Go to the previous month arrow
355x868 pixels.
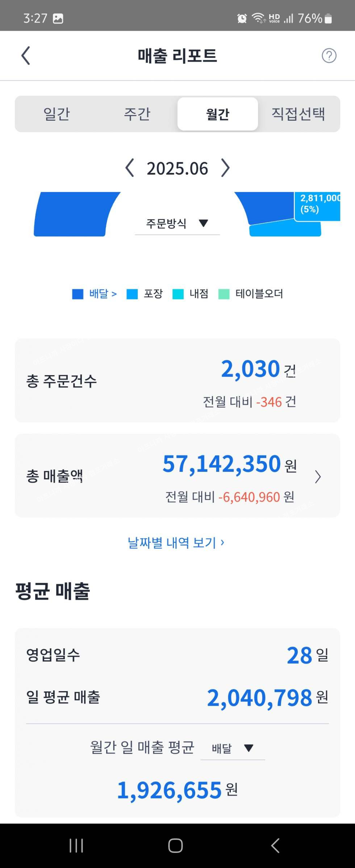point(129,168)
